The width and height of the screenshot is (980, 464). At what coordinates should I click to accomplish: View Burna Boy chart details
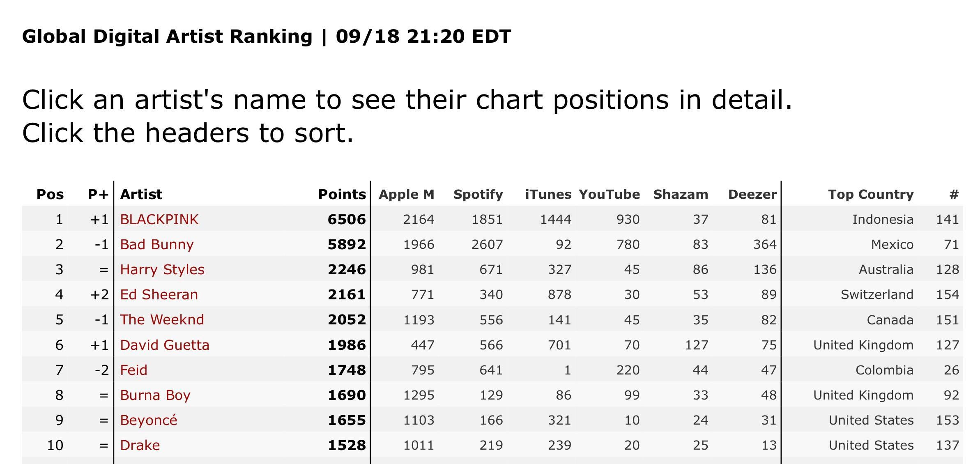[155, 395]
